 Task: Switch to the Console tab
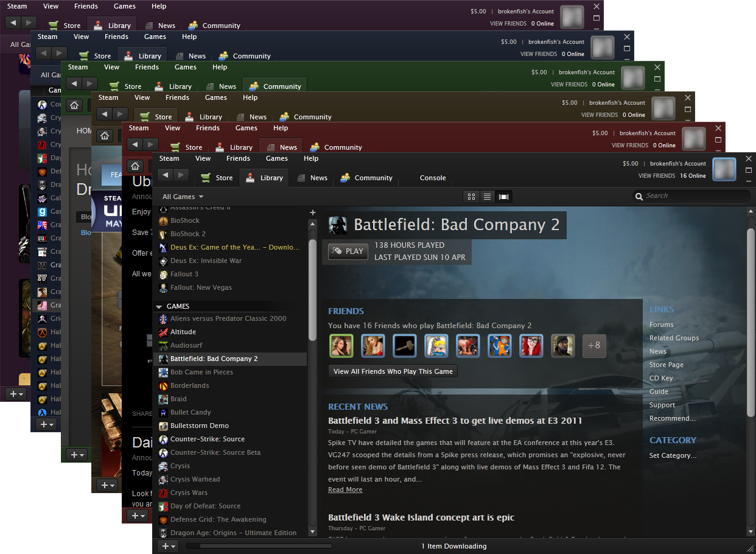tap(433, 178)
